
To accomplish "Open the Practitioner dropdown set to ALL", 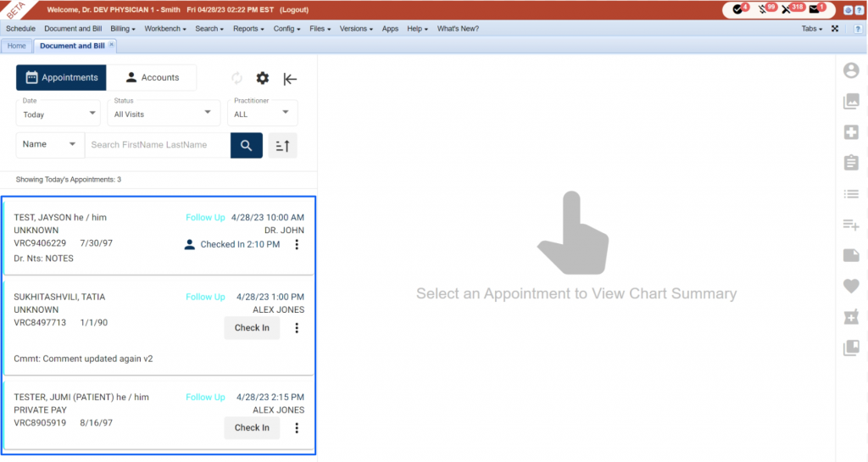I will coord(263,113).
